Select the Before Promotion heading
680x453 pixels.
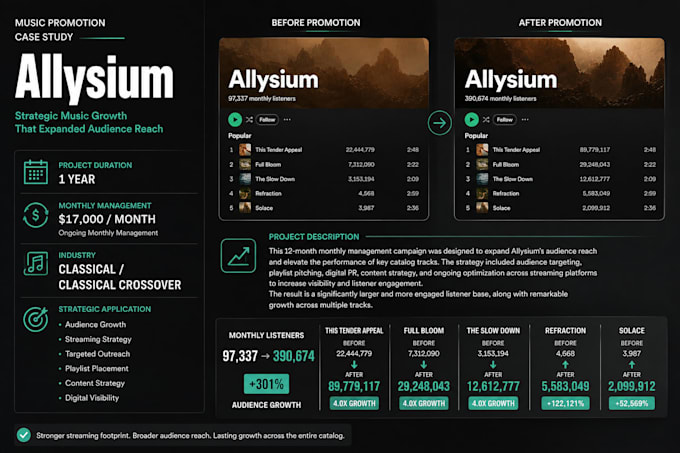pyautogui.click(x=316, y=23)
